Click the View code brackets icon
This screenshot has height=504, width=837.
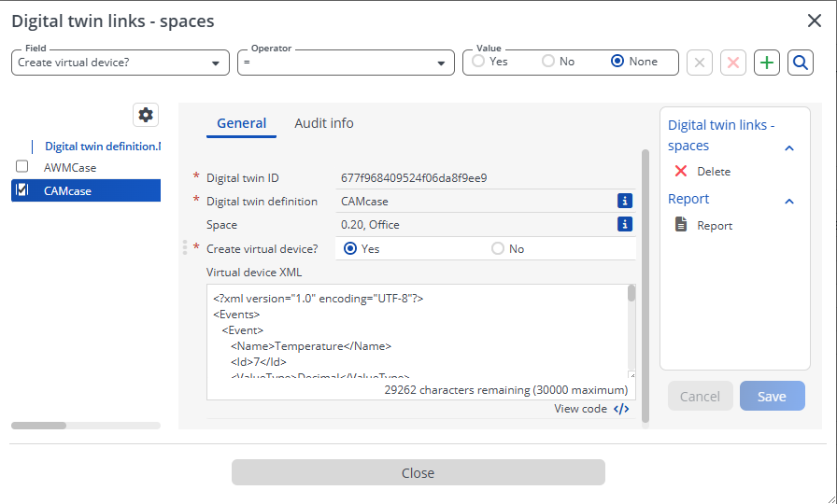tap(621, 409)
